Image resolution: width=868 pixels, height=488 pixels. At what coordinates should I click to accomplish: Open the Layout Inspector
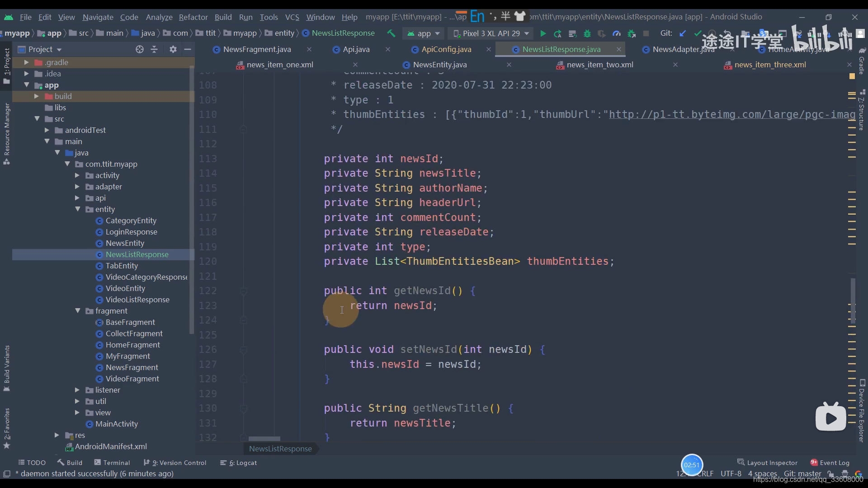coord(768,463)
